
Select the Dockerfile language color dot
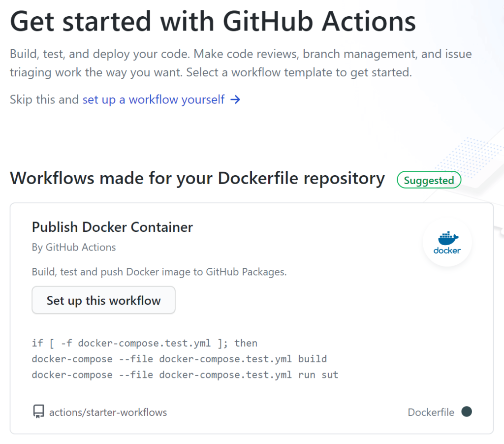click(467, 412)
